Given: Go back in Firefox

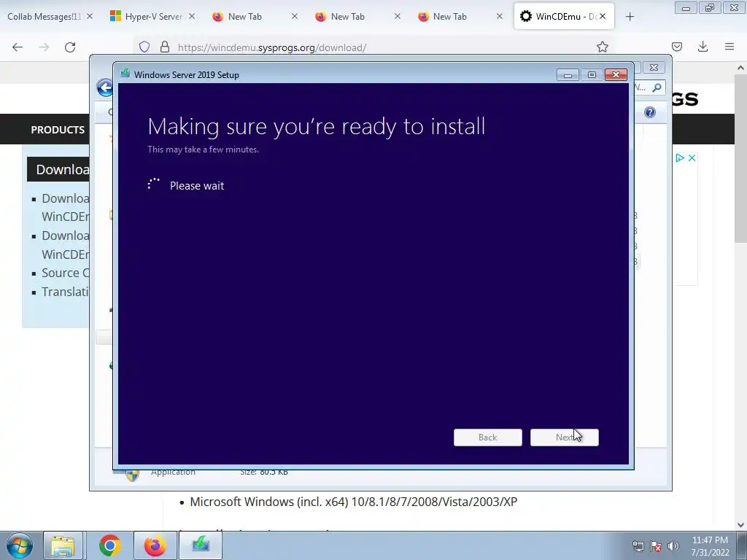Looking at the screenshot, I should [18, 47].
